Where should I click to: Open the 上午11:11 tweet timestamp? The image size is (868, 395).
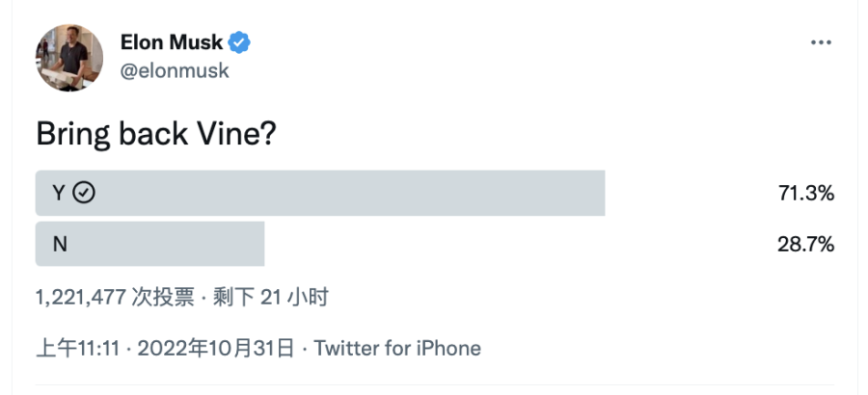tap(77, 348)
